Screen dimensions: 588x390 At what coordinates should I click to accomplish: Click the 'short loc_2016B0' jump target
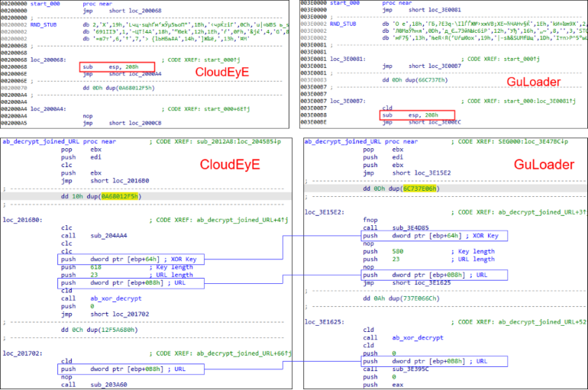tap(120, 181)
